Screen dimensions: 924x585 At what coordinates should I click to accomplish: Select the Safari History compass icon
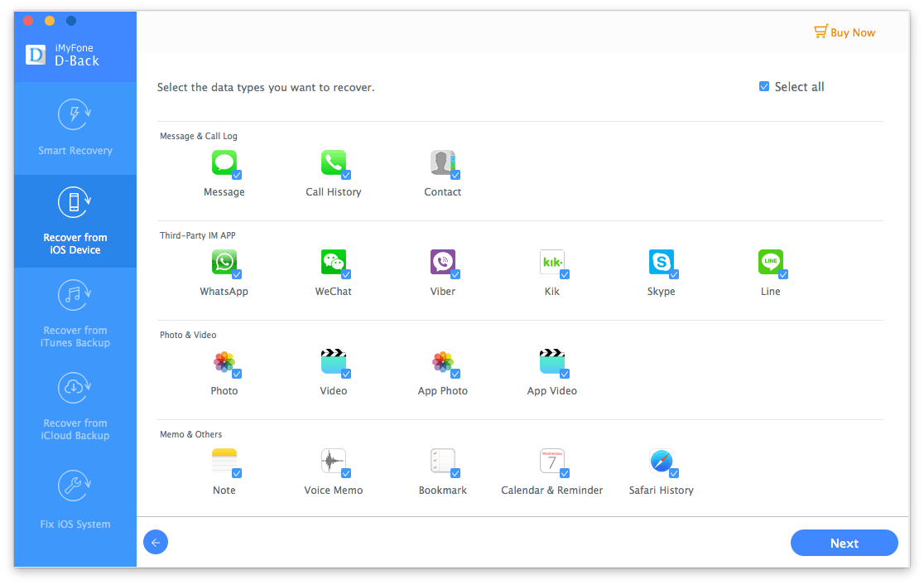coord(662,461)
